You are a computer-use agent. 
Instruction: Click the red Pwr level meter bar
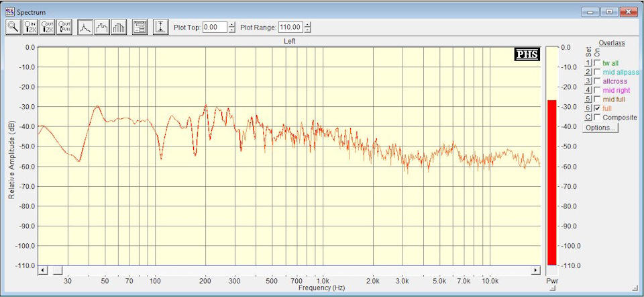pos(551,182)
